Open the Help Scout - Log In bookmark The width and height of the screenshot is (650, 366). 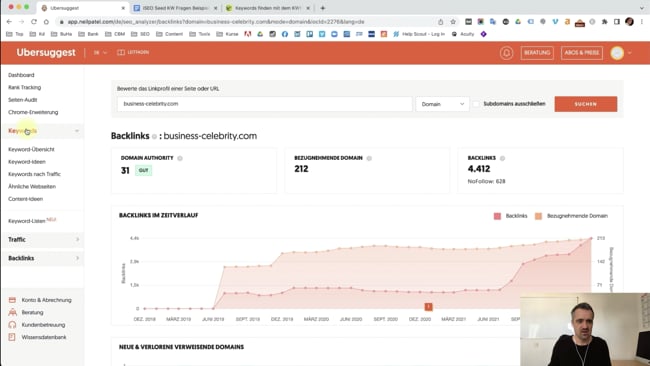(x=419, y=34)
